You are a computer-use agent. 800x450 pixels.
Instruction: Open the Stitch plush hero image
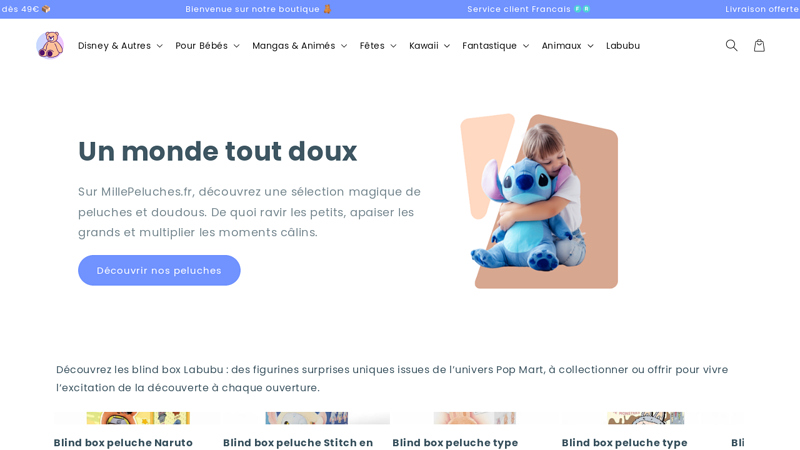[x=539, y=201]
